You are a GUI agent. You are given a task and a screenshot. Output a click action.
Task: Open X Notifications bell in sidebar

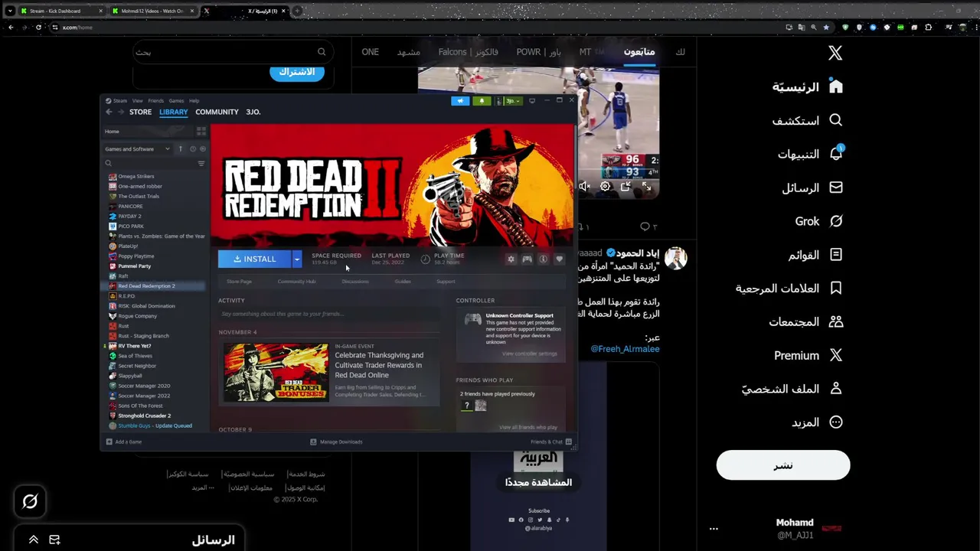[811, 154]
